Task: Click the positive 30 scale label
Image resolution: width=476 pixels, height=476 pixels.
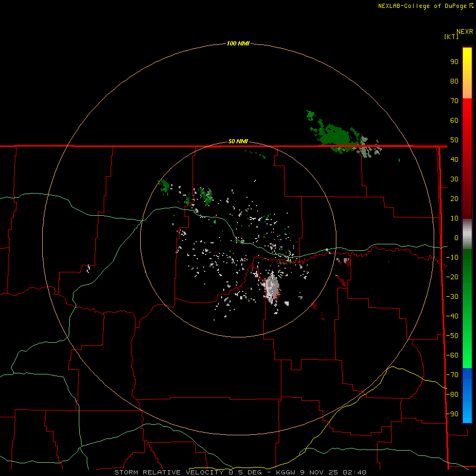Action: click(454, 179)
